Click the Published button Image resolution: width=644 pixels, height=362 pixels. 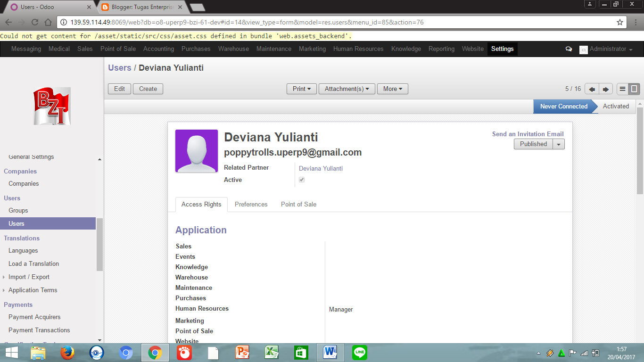tap(534, 144)
